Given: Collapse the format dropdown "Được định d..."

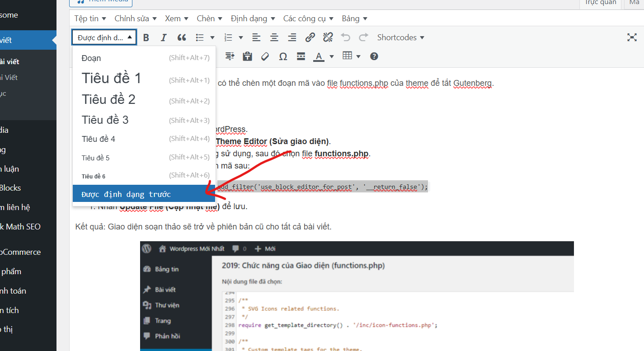Looking at the screenshot, I should pyautogui.click(x=104, y=37).
